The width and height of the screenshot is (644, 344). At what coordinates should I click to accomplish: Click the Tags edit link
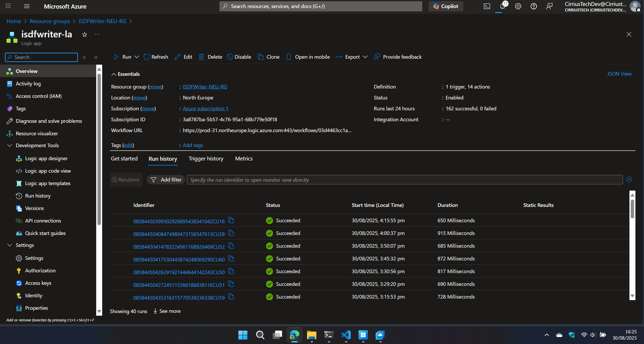click(128, 145)
